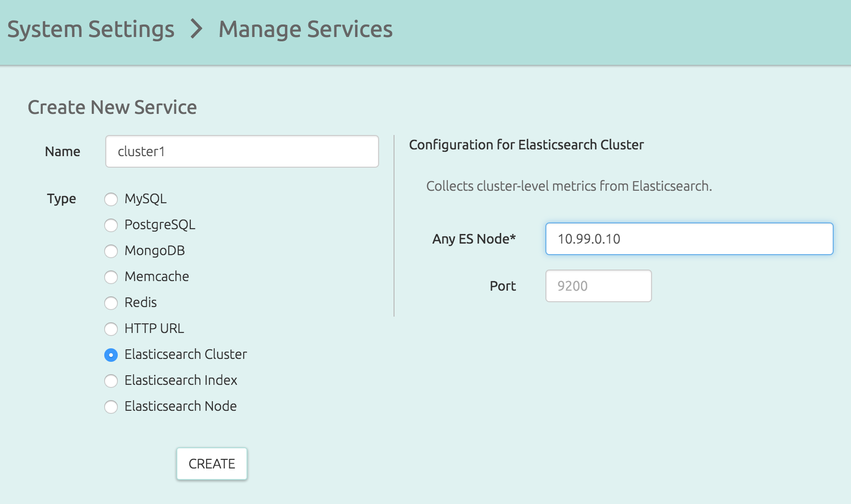This screenshot has width=851, height=504.
Task: Choose MongoDB as service type
Action: click(111, 251)
